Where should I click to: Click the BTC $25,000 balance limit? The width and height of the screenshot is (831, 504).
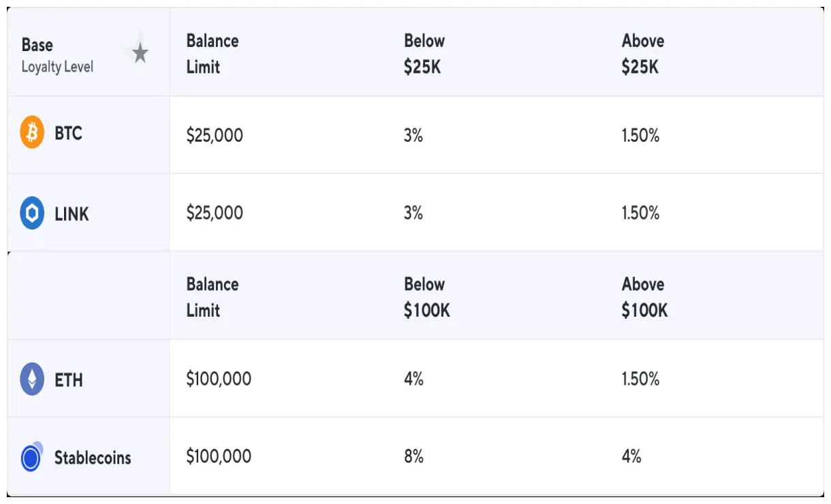tap(215, 136)
